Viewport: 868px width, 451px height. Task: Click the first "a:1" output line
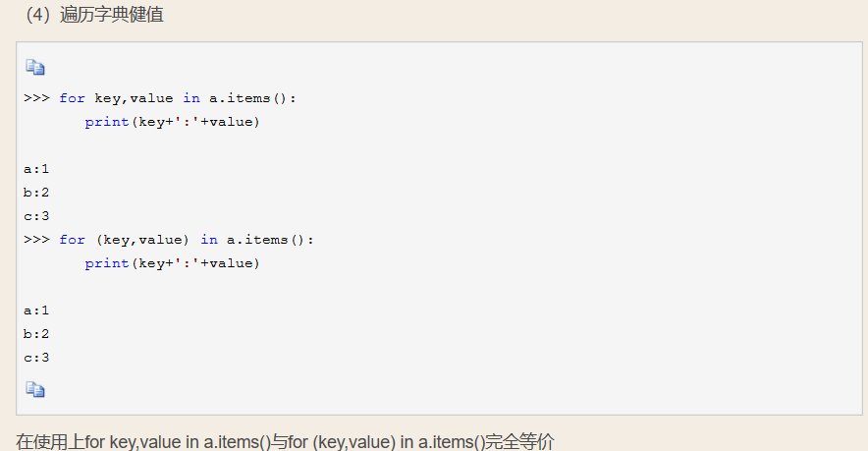tap(36, 169)
